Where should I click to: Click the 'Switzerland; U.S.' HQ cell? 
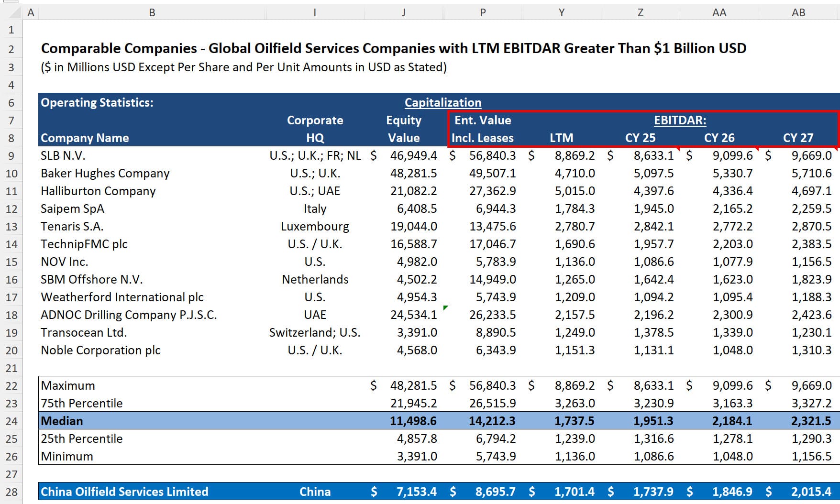coord(315,332)
